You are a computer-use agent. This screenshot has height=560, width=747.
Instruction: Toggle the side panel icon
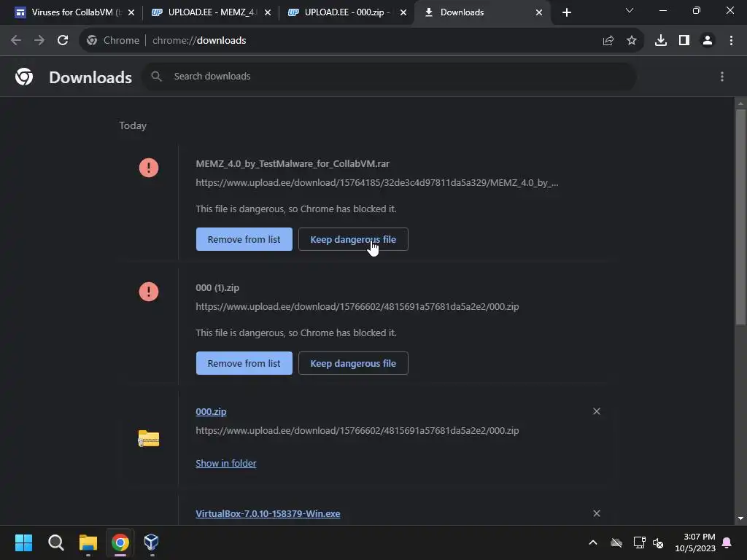[x=684, y=41]
